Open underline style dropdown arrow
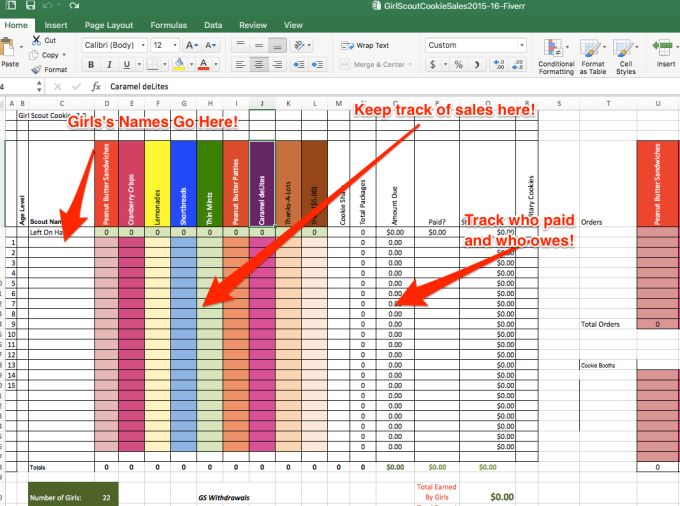This screenshot has height=506, width=680. (139, 65)
